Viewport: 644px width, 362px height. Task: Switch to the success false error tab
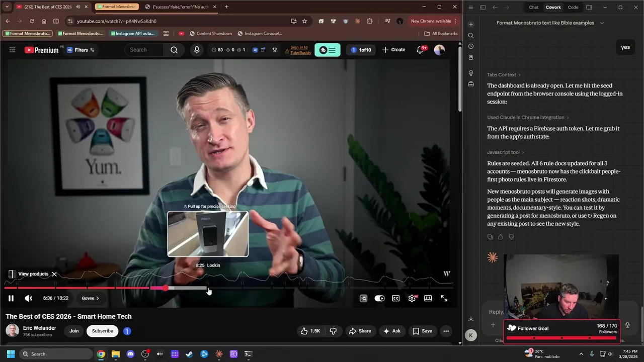(x=180, y=7)
